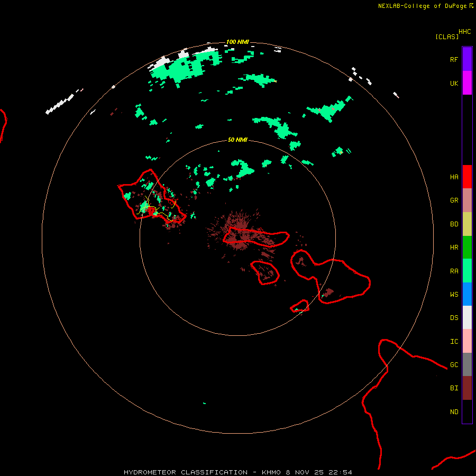The image size is (476, 476).
Task: Click the HA red legend swatch
Action: pyautogui.click(x=467, y=177)
